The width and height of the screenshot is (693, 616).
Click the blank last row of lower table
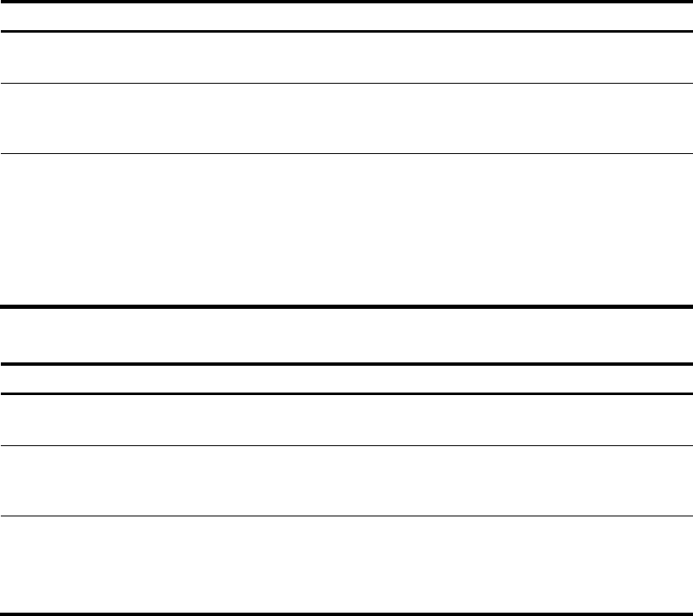click(x=346, y=564)
